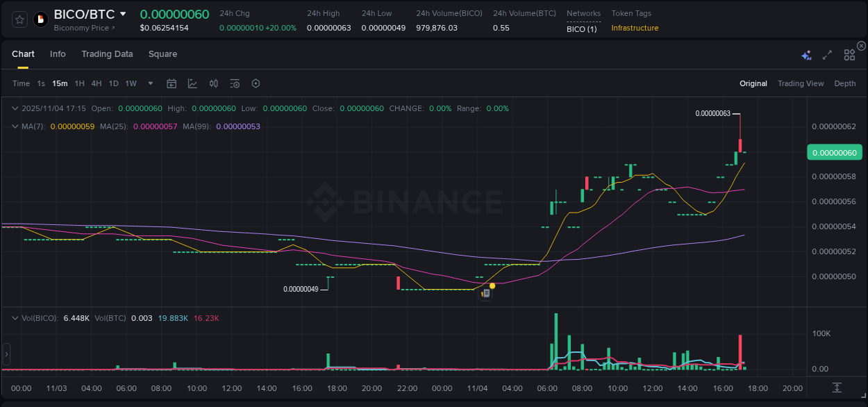868x407 pixels.
Task: Expand more timeframe options arrow
Action: pos(150,83)
